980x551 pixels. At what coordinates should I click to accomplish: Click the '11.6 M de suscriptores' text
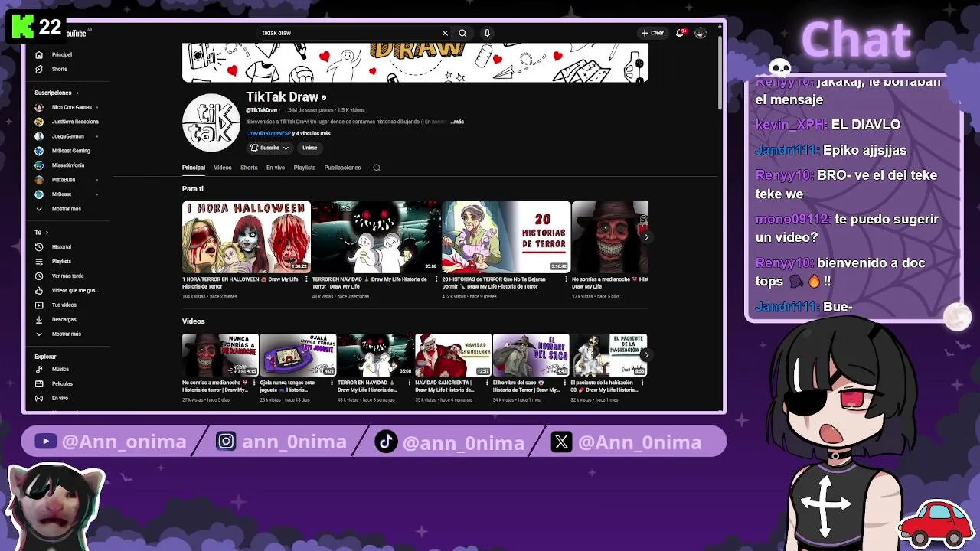[x=308, y=110]
